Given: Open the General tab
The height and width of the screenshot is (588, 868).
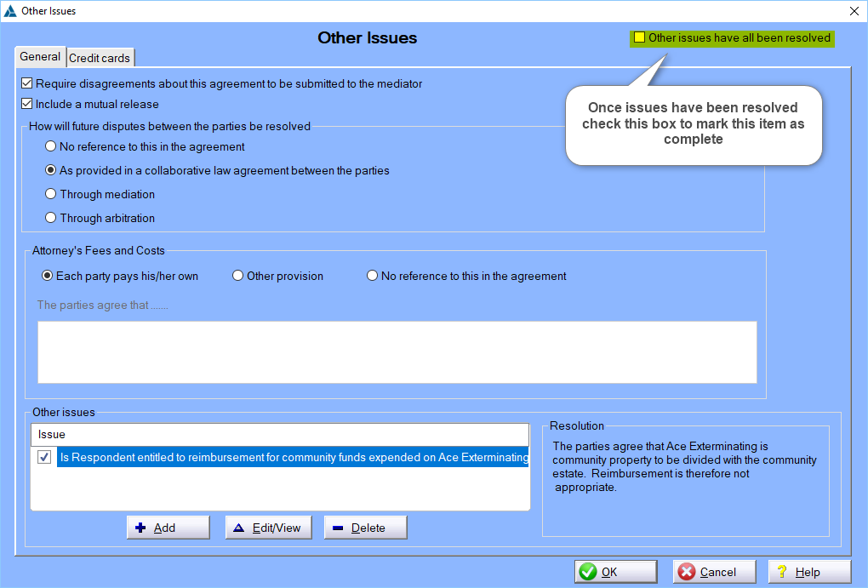Looking at the screenshot, I should point(40,57).
